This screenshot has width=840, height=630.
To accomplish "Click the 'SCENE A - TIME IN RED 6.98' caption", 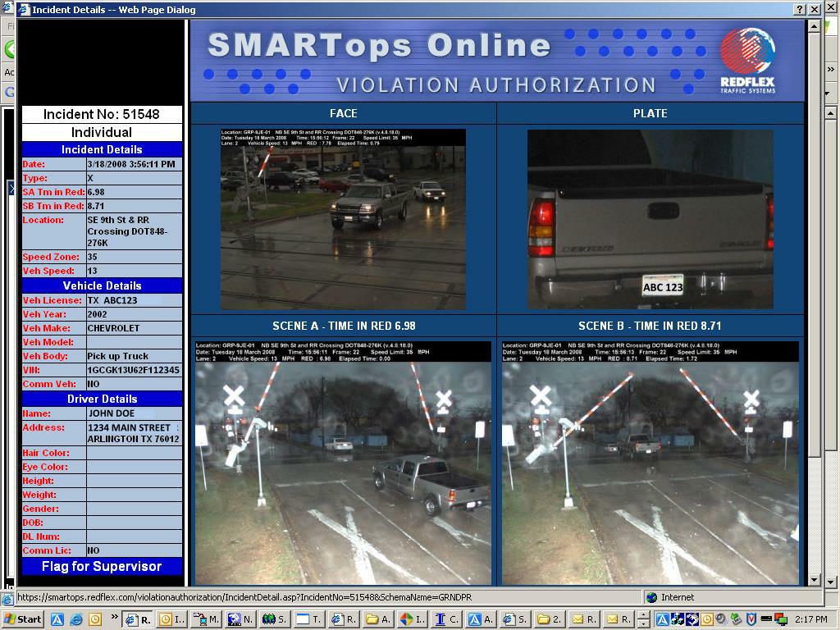I will [x=344, y=326].
